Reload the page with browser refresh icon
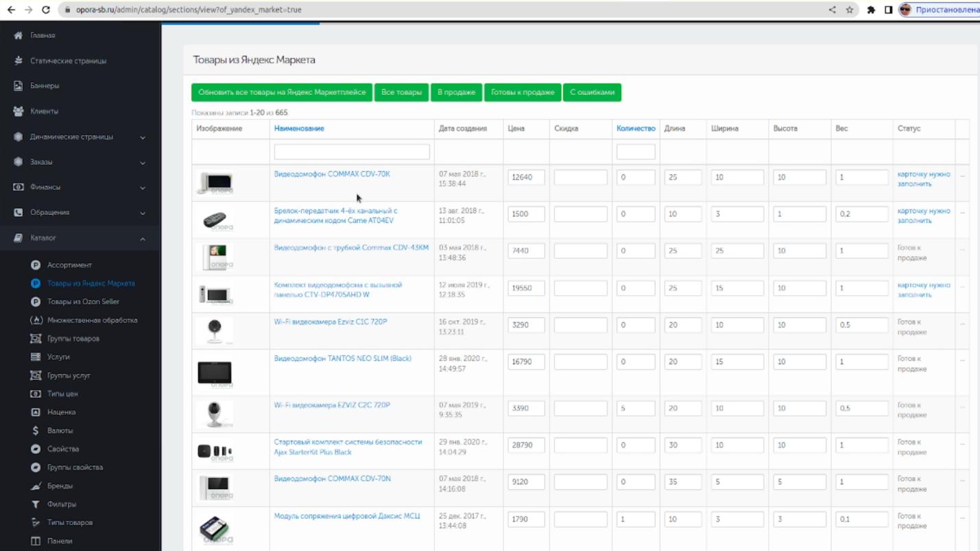The height and width of the screenshot is (551, 980). (x=45, y=10)
